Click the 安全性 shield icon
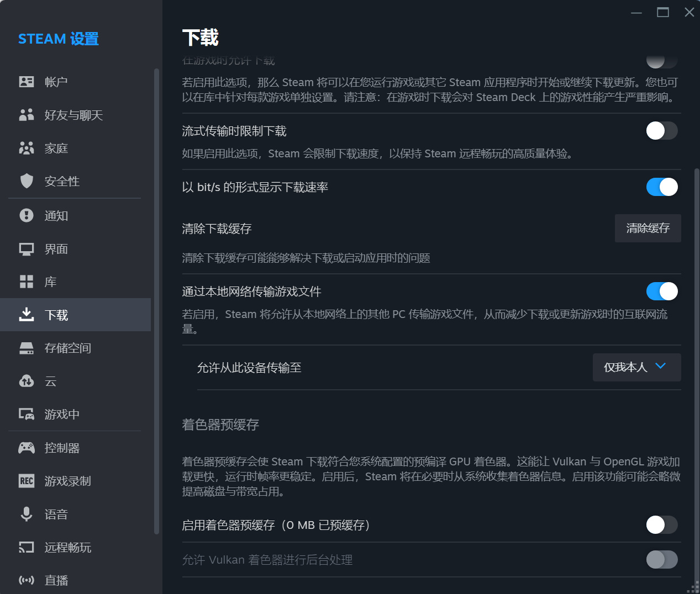The width and height of the screenshot is (700, 594). pos(27,181)
